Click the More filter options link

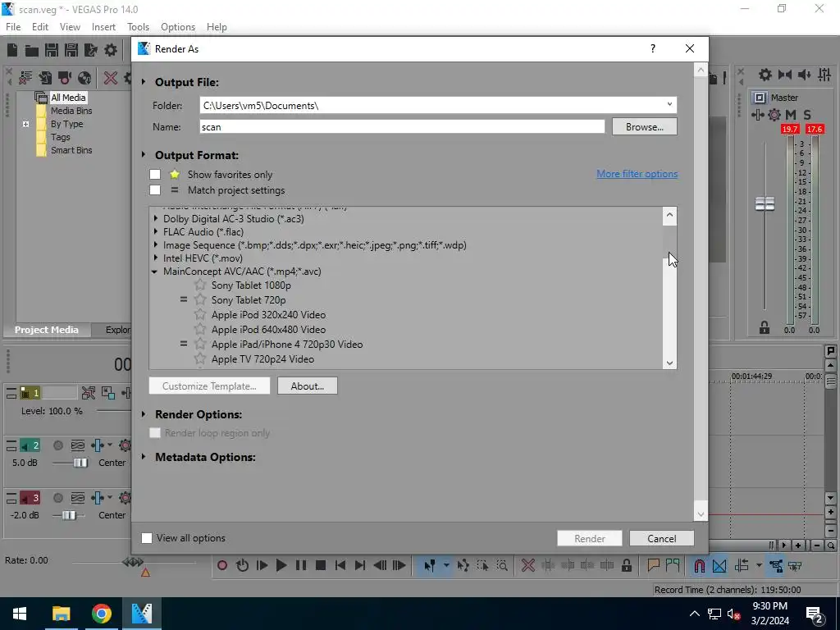coord(637,174)
